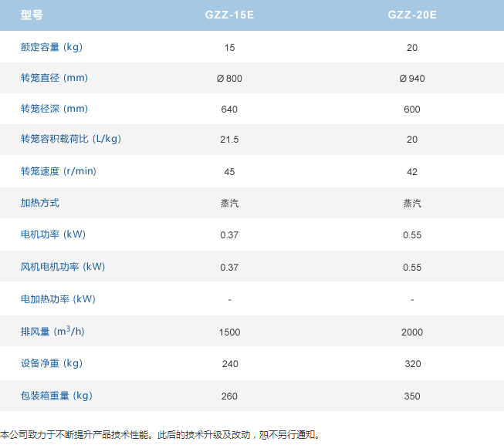The width and height of the screenshot is (504, 445).
Task: Click the 型号 header cell
Action: click(x=32, y=15)
